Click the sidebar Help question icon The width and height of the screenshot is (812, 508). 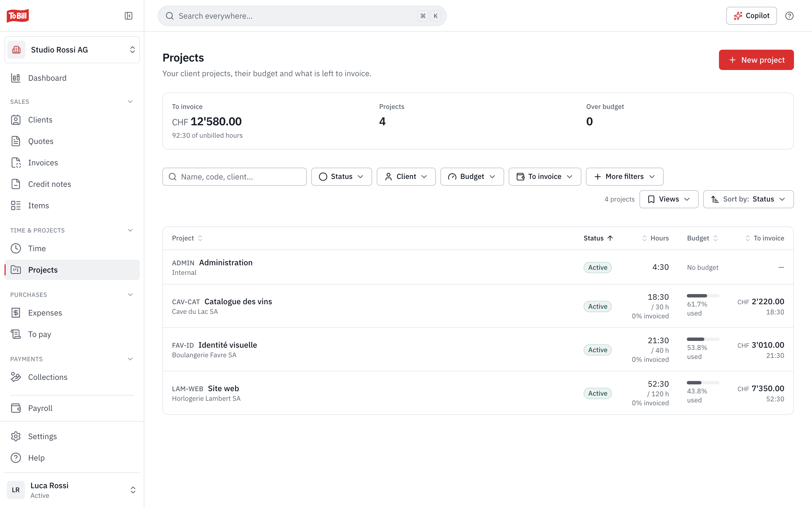coord(16,458)
